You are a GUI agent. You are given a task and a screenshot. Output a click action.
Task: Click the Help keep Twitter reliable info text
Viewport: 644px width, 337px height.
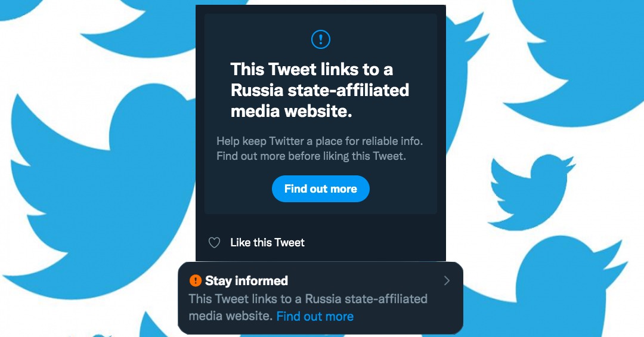pyautogui.click(x=320, y=142)
